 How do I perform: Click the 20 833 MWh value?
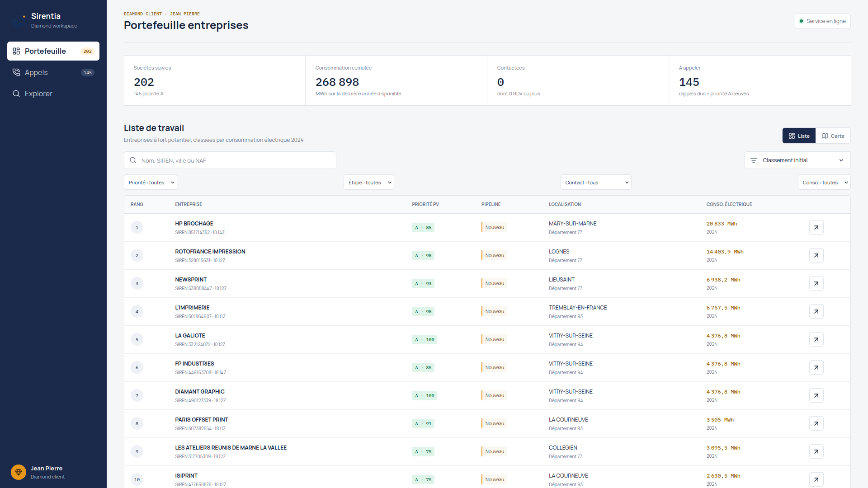click(x=722, y=224)
